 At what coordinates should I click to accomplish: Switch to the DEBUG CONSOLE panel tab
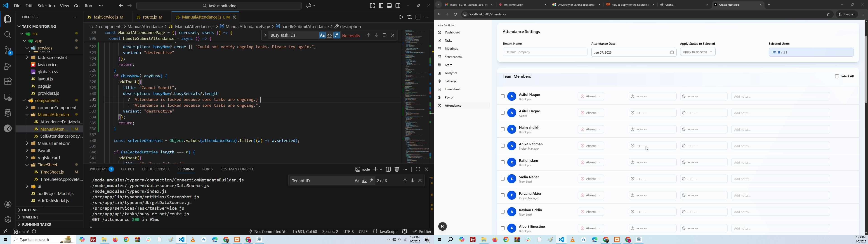(156, 169)
